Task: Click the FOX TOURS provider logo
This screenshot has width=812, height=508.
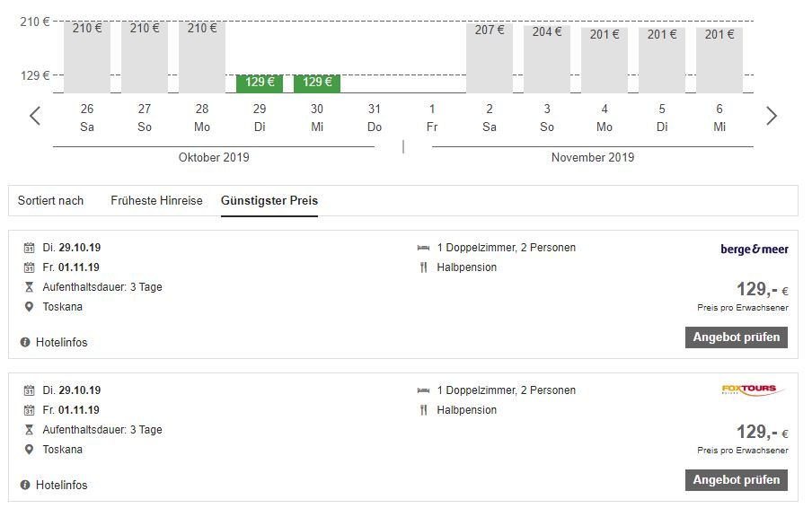Action: pos(753,390)
